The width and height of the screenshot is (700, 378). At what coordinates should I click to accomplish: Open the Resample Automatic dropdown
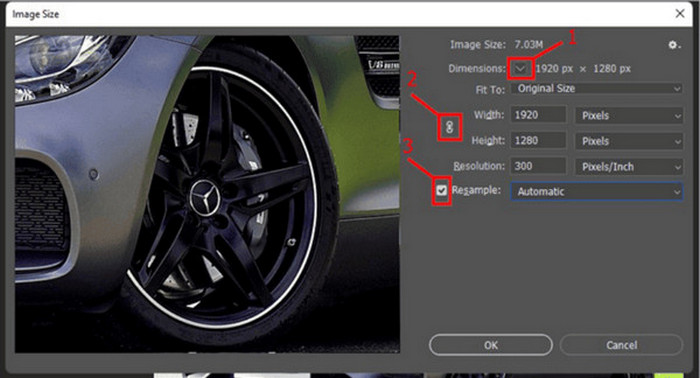[x=597, y=191]
